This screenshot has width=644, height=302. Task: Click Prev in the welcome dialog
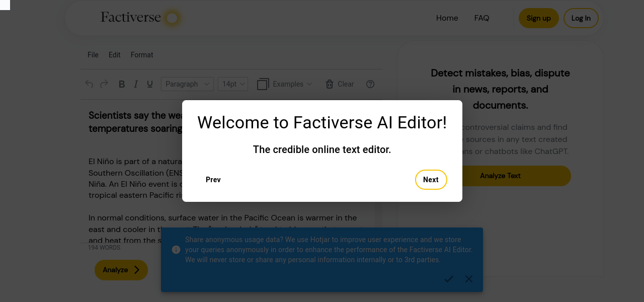coord(213,180)
